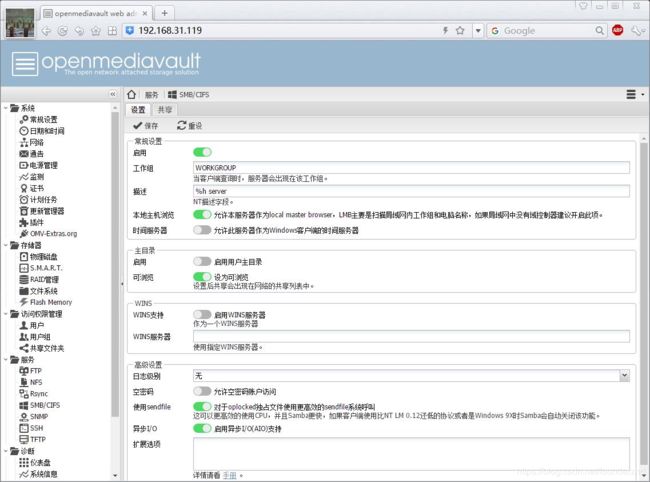650x482 pixels.
Task: Collapse the 存储器 tree folder
Action: (x=5, y=245)
